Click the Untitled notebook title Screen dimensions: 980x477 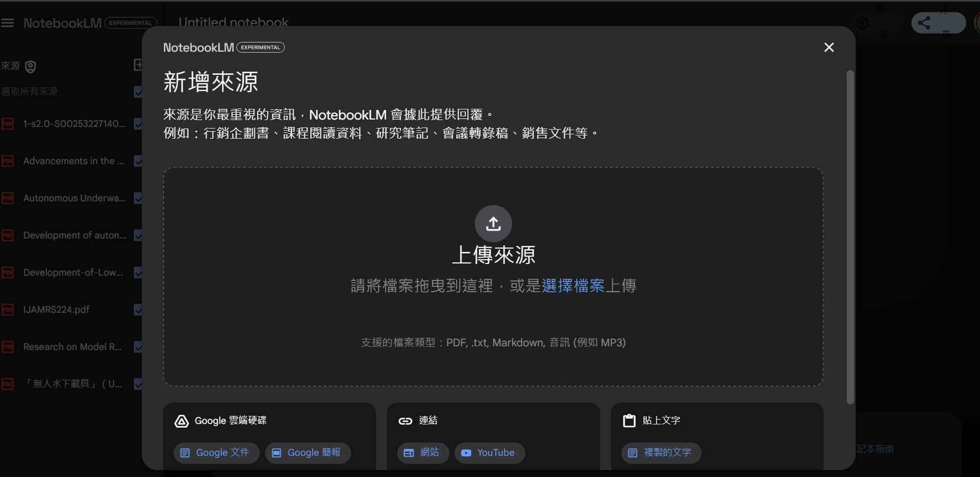point(233,22)
